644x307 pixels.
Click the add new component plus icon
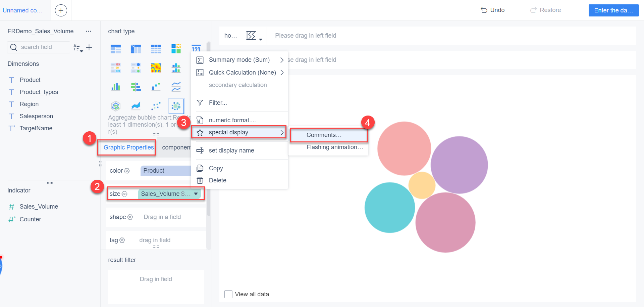pyautogui.click(x=61, y=10)
